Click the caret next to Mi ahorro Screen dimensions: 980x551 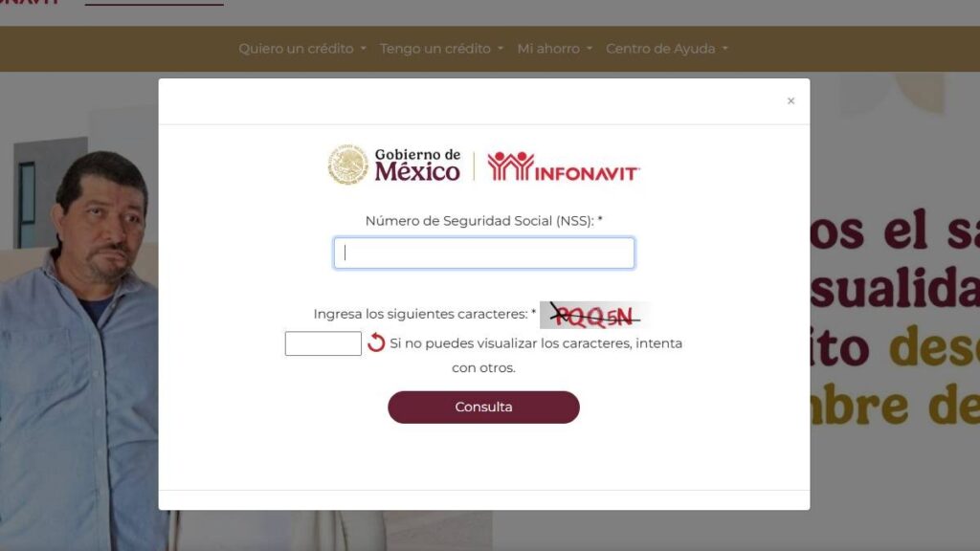point(589,49)
